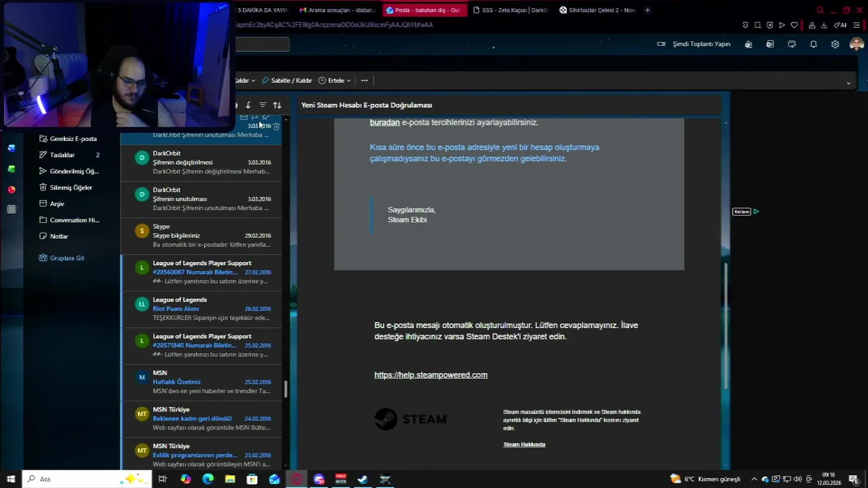Image resolution: width=868 pixels, height=488 pixels.
Task: Click the Steam logo in email footer
Action: pyautogui.click(x=411, y=420)
